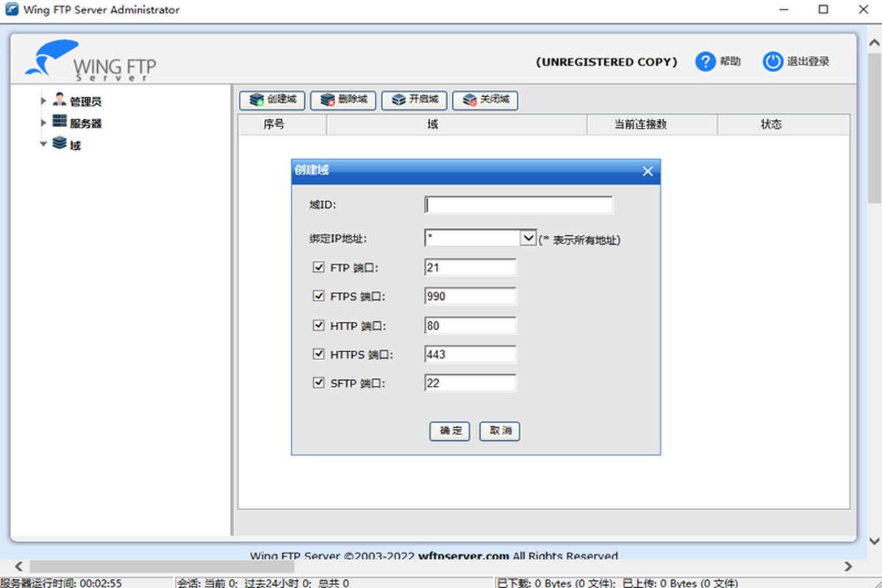Viewport: 882px width, 588px height.
Task: Click the Delete Domain (删除域) toolbar icon
Action: (328, 100)
